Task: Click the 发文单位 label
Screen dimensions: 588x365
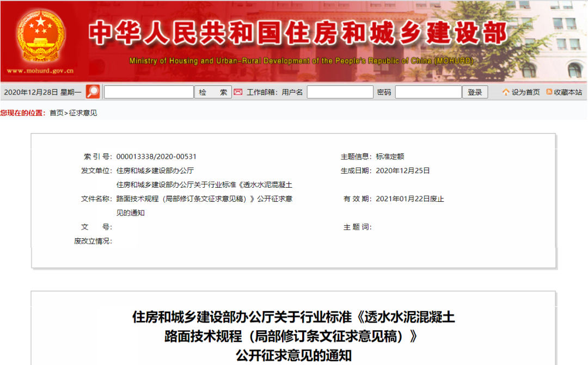Action: 96,170
